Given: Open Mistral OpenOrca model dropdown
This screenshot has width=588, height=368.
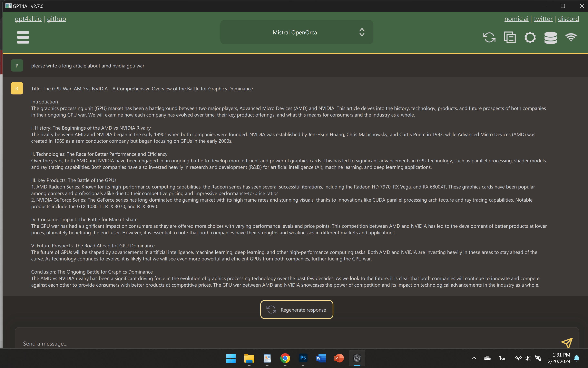Looking at the screenshot, I should [x=297, y=32].
